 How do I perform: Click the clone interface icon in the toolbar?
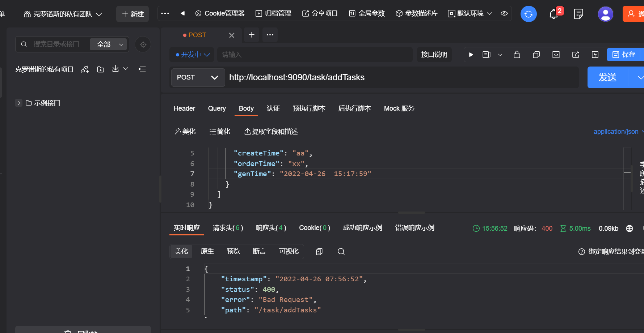pyautogui.click(x=536, y=55)
